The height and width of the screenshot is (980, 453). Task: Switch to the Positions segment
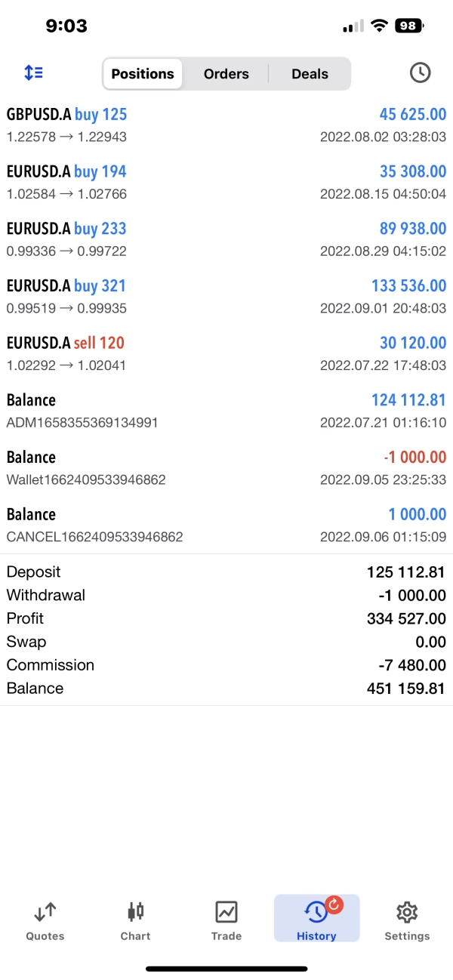point(143,74)
